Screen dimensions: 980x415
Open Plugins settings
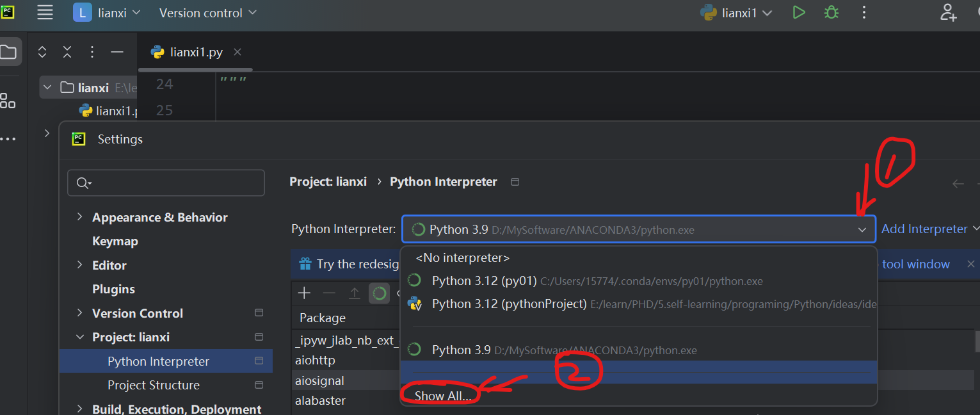tap(113, 289)
